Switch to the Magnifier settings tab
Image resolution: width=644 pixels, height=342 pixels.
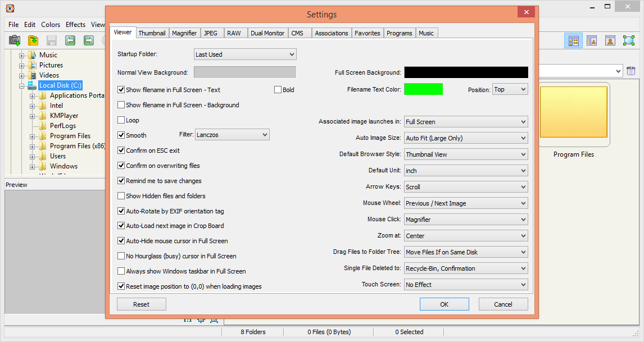click(x=184, y=33)
